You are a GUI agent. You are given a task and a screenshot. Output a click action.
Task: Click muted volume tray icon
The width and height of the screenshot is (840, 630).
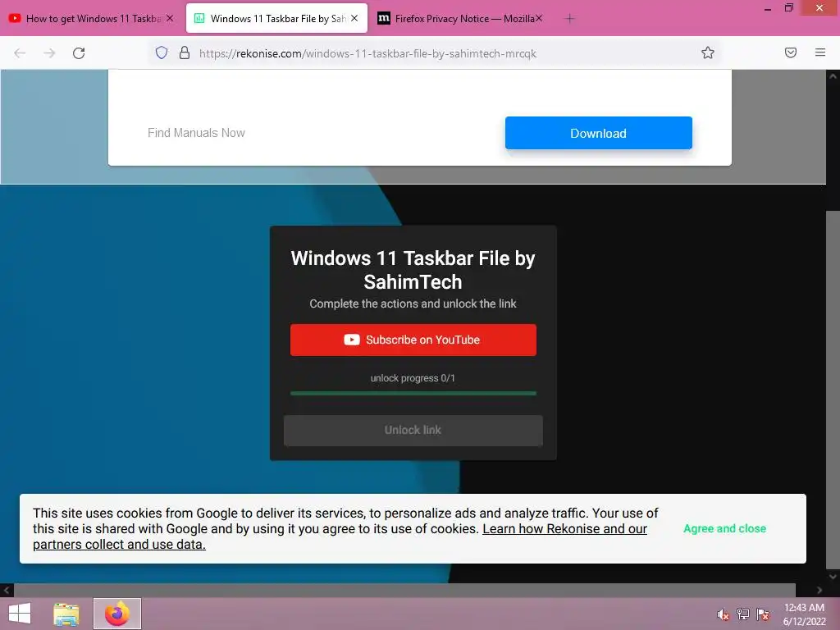point(724,614)
